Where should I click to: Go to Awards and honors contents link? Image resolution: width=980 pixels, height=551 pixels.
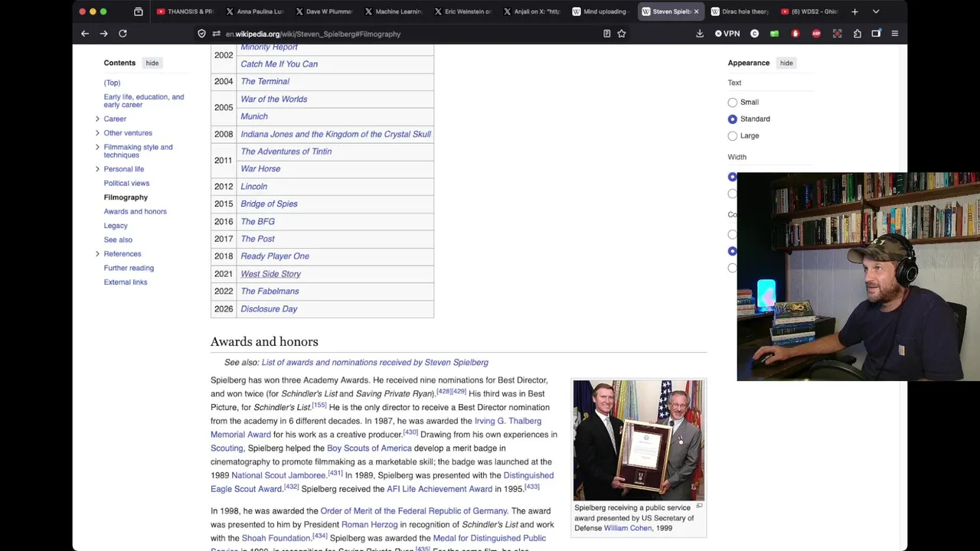[x=135, y=211]
